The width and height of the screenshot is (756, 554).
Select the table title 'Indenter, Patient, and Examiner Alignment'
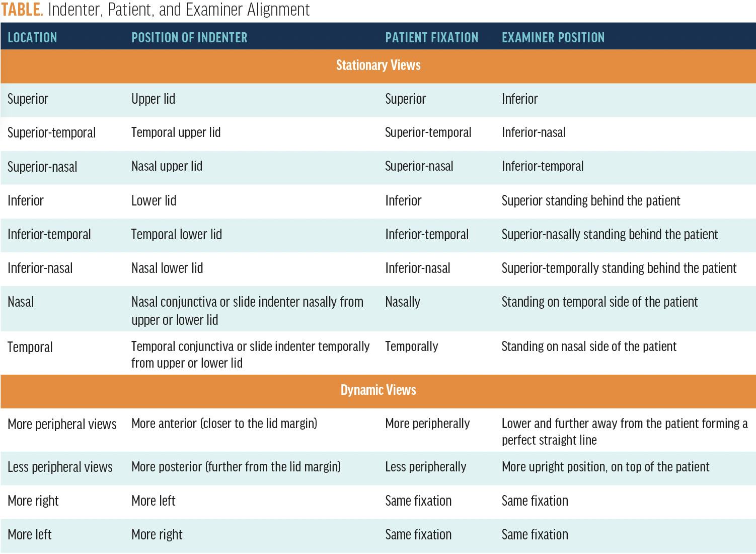pyautogui.click(x=179, y=10)
